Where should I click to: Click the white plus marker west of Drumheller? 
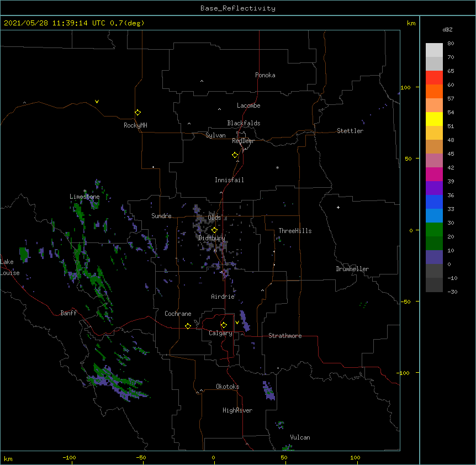point(338,207)
